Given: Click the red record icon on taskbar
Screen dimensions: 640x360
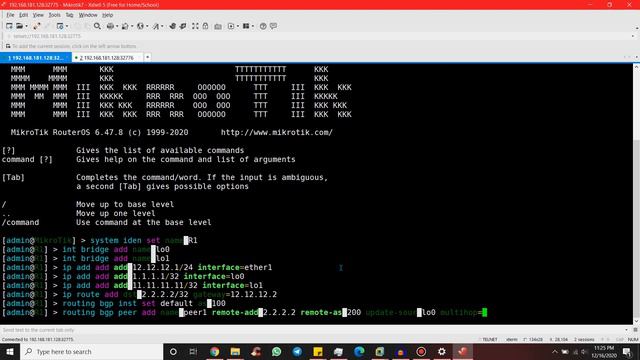Looking at the screenshot, I should coord(421,351).
